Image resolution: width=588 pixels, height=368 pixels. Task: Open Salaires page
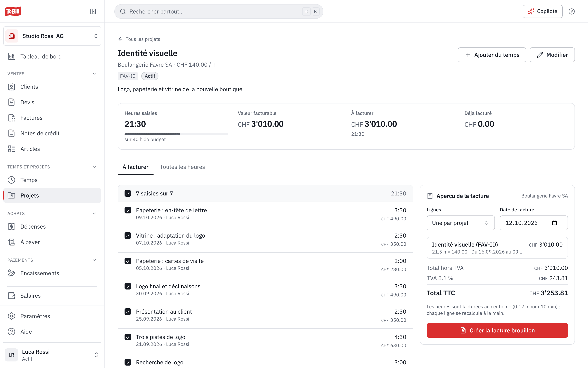52,296
